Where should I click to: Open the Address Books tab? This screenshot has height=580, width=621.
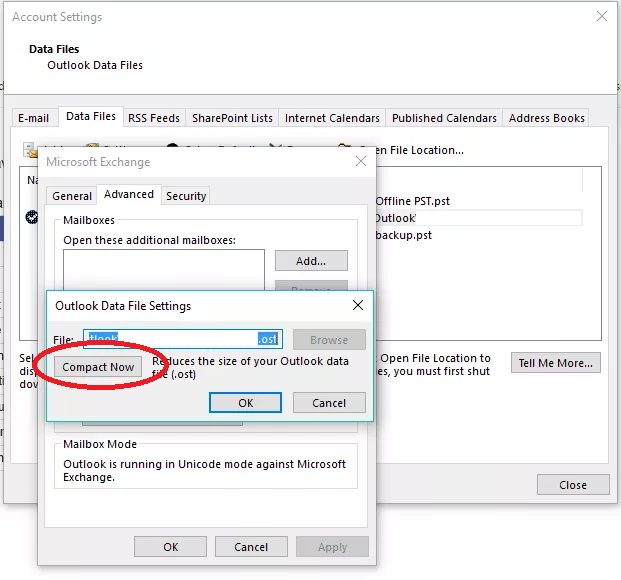point(546,118)
